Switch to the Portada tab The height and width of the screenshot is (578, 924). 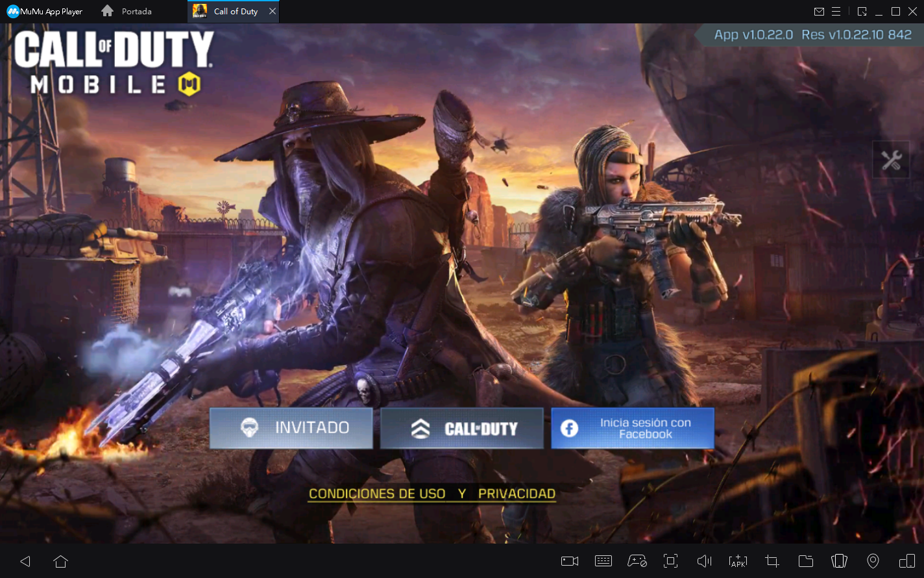coord(127,12)
